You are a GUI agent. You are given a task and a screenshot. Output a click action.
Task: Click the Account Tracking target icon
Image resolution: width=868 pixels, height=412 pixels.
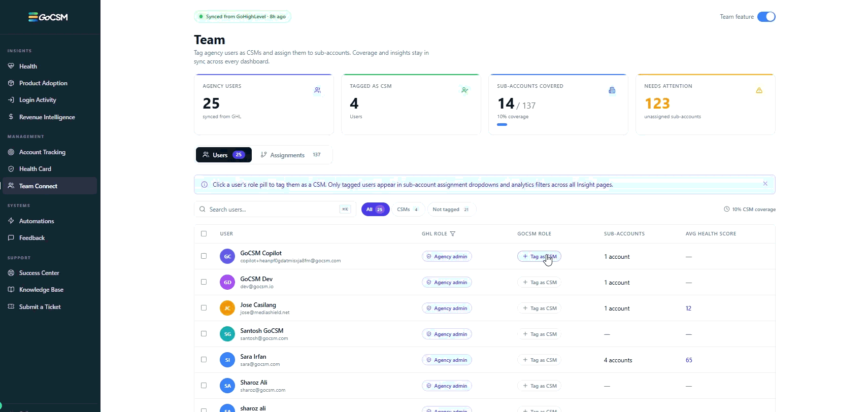click(11, 152)
